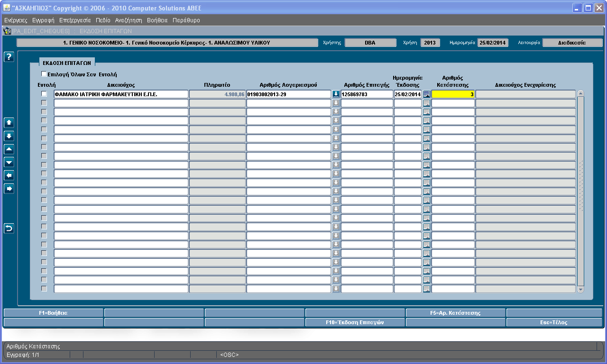Open the Πεδίο menu
The height and width of the screenshot is (364, 607).
coord(103,20)
